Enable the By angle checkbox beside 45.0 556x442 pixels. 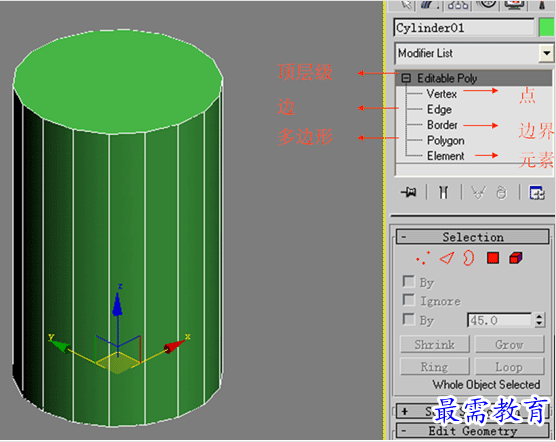[x=408, y=319]
